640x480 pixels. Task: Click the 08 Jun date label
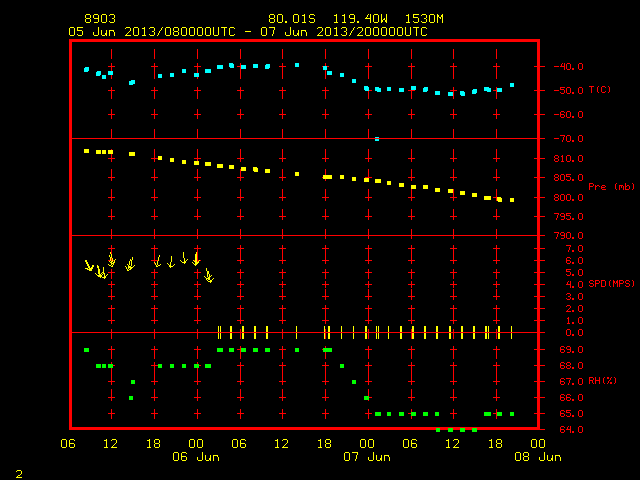[538, 457]
